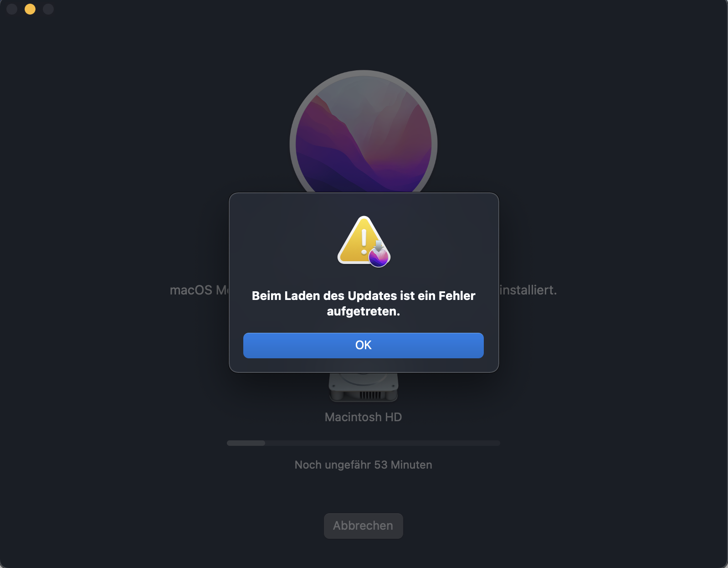Click the greyed-out zoom window button
728x568 pixels.
coord(48,9)
